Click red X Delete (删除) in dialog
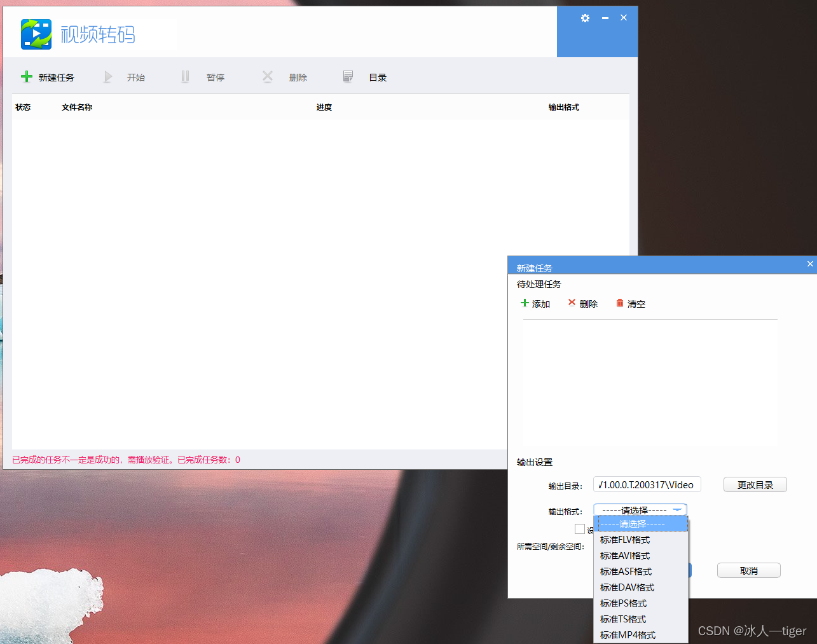The image size is (817, 644). click(572, 303)
